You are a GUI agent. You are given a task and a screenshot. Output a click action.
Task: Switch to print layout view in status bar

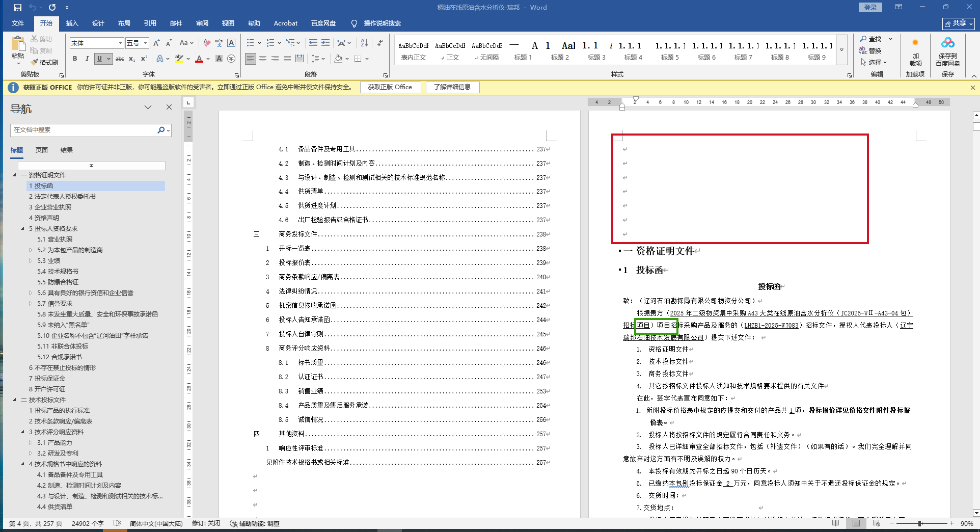coord(856,523)
